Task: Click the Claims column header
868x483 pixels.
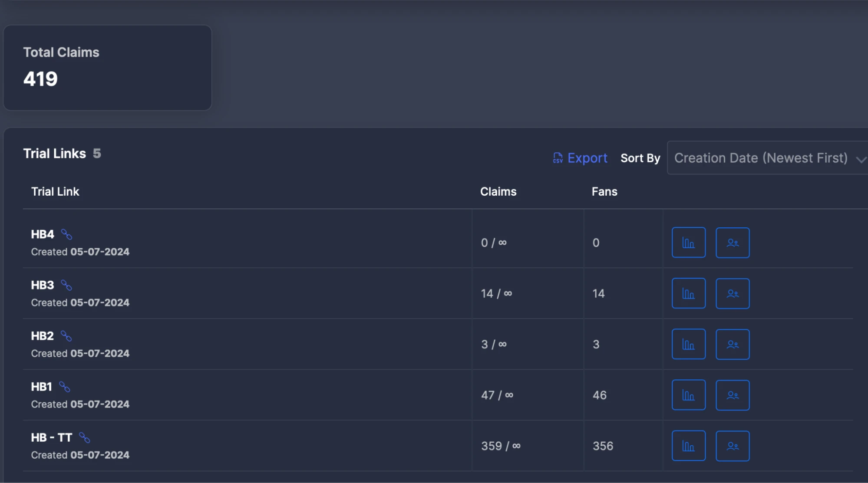Action: pyautogui.click(x=498, y=191)
